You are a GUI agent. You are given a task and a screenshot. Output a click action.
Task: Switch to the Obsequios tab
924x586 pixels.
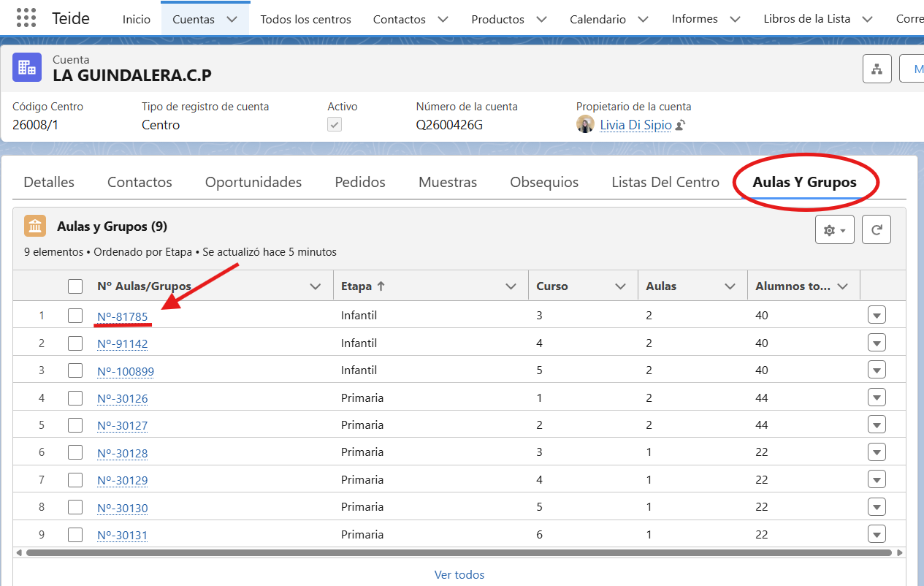coord(544,182)
